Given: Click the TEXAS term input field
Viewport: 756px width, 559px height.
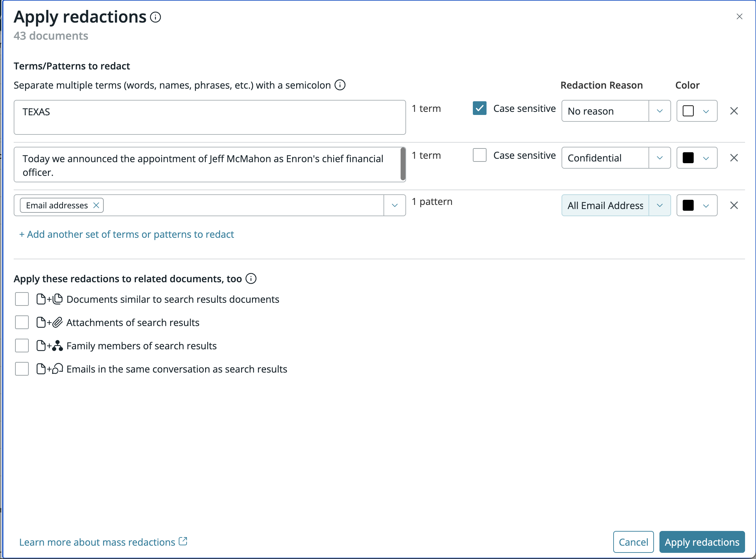Looking at the screenshot, I should coord(210,117).
